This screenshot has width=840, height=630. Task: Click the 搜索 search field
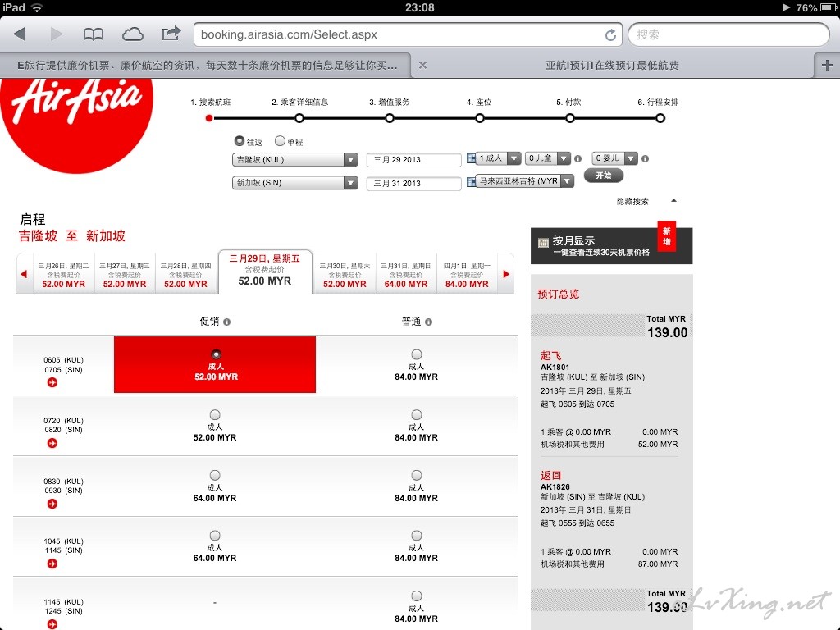click(728, 34)
